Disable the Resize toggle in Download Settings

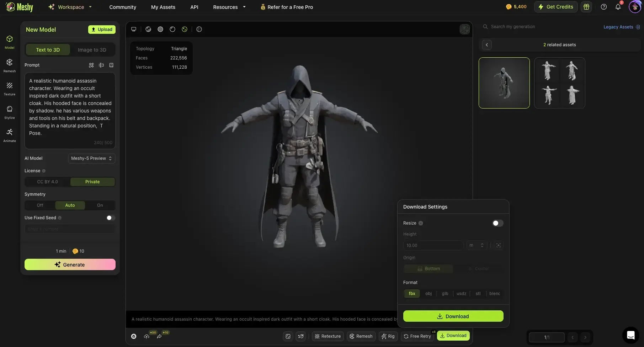pyautogui.click(x=497, y=223)
